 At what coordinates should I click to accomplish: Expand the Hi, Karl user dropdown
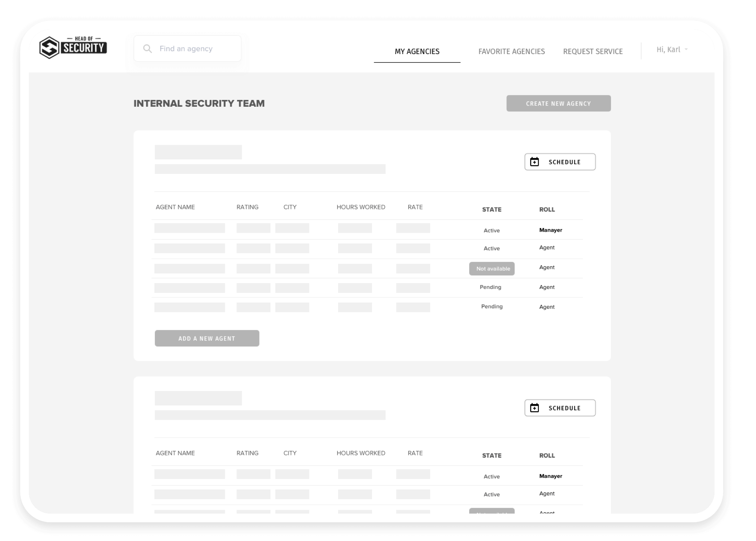tap(672, 50)
